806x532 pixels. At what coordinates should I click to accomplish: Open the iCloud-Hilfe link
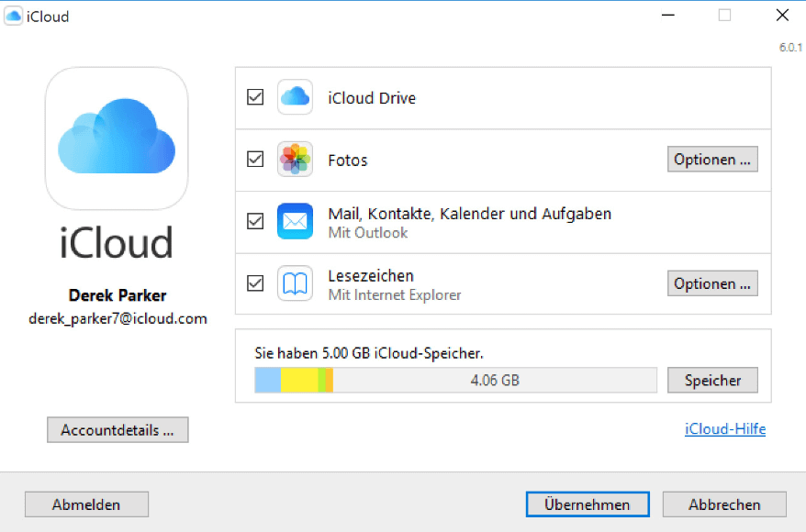[725, 428]
